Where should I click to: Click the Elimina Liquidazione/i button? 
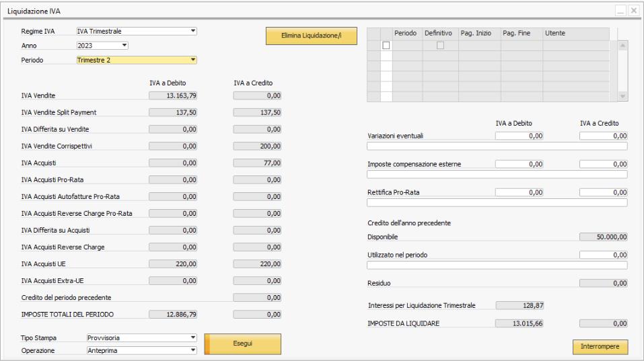pyautogui.click(x=312, y=36)
